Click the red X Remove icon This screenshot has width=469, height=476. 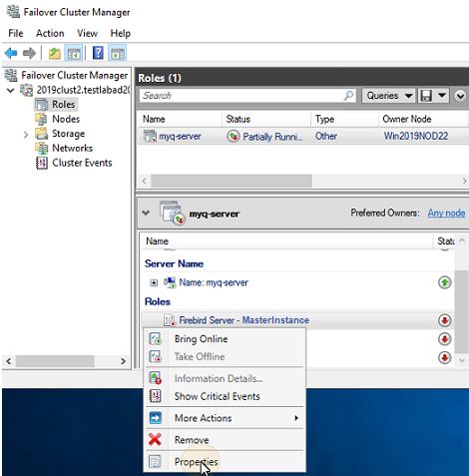point(155,440)
